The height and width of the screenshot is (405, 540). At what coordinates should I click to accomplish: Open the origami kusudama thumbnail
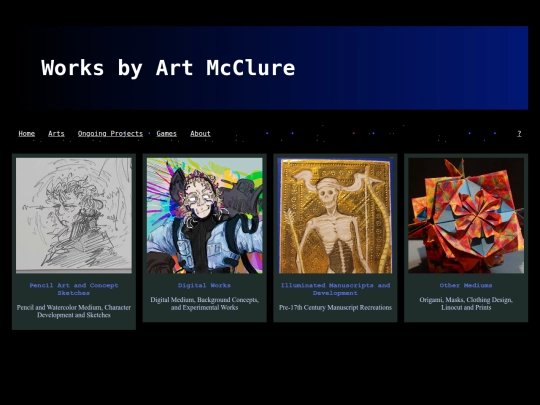(466, 215)
